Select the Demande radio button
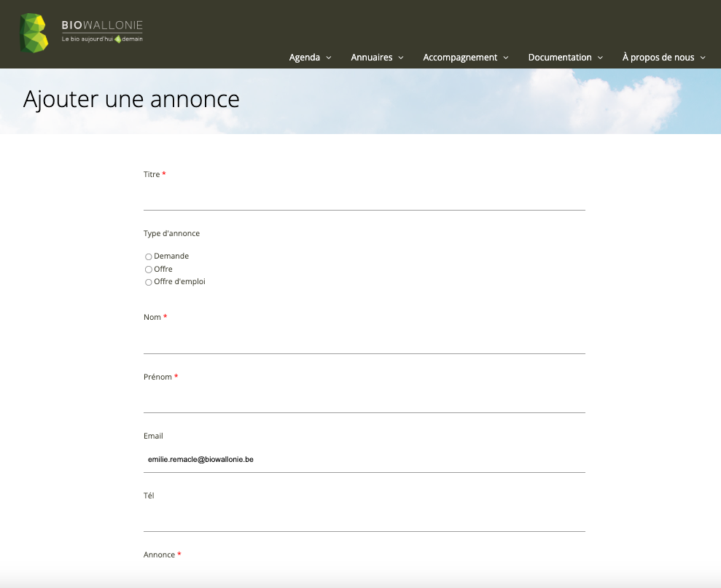The image size is (721, 588). (x=149, y=256)
